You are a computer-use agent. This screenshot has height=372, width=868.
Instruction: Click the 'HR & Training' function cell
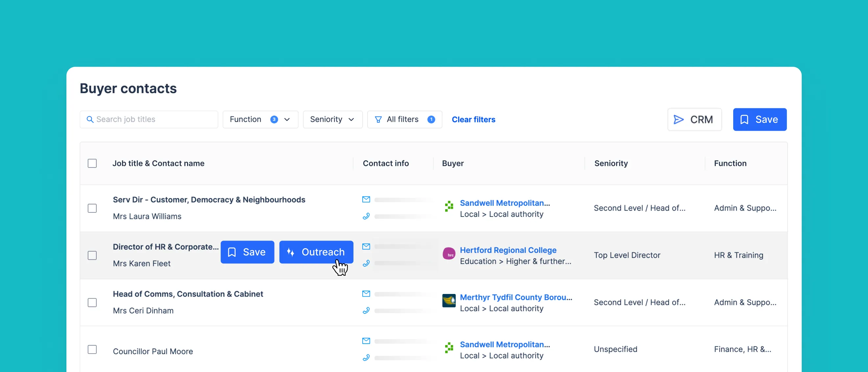pos(738,255)
